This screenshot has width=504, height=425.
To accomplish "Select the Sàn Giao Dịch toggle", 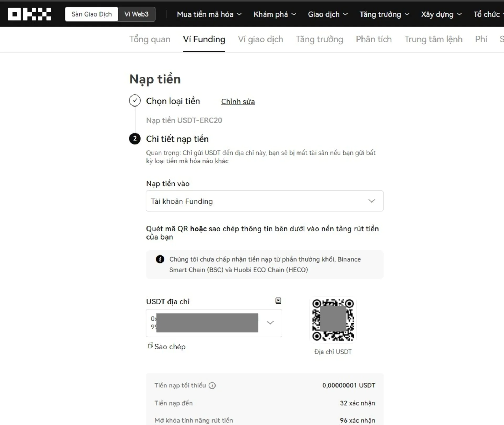I will point(92,14).
